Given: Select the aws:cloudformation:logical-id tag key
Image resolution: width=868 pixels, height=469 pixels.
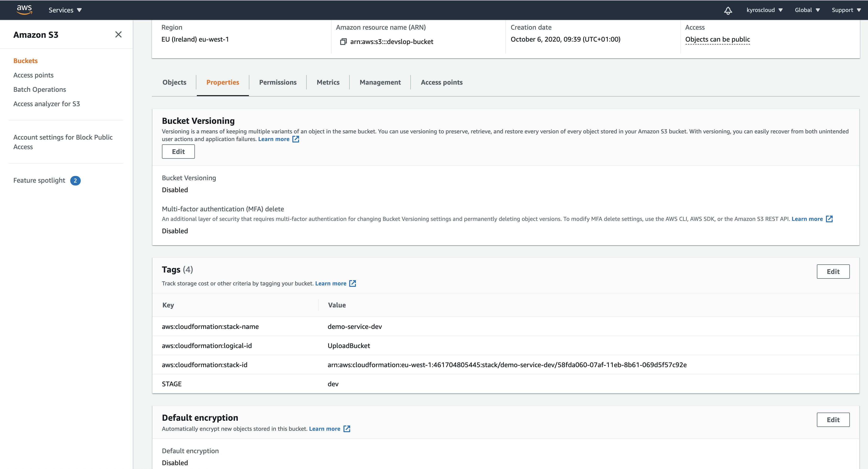Looking at the screenshot, I should click(207, 346).
